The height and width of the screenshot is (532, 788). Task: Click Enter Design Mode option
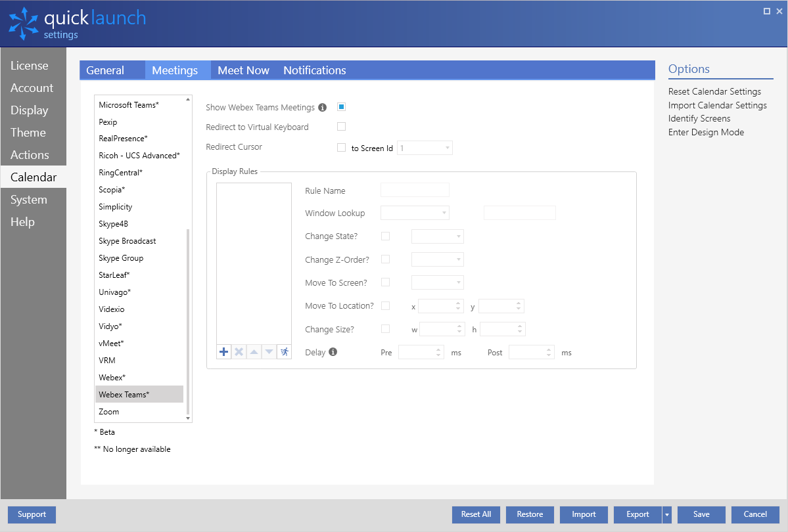coord(706,132)
